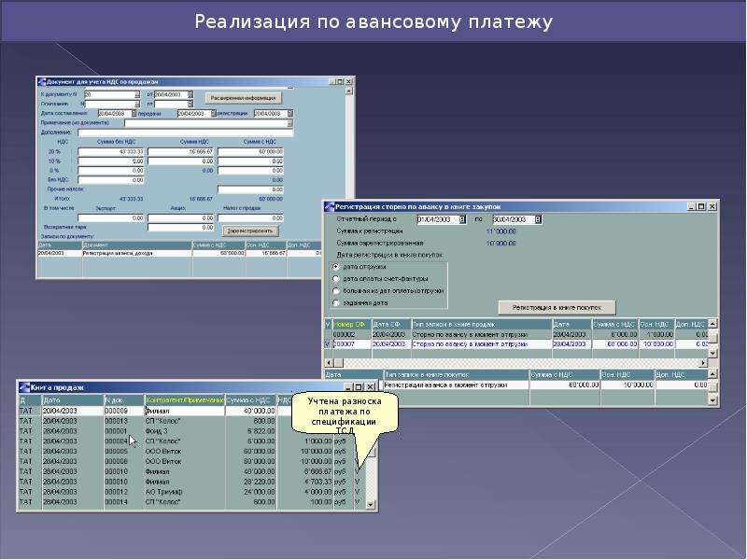Open the calendar picker for period end 30/04/2003
Screen dimensions: 747x560
[x=538, y=219]
